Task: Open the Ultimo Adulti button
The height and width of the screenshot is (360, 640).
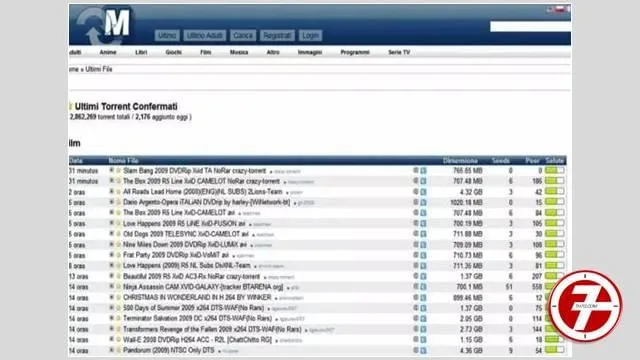Action: (204, 36)
